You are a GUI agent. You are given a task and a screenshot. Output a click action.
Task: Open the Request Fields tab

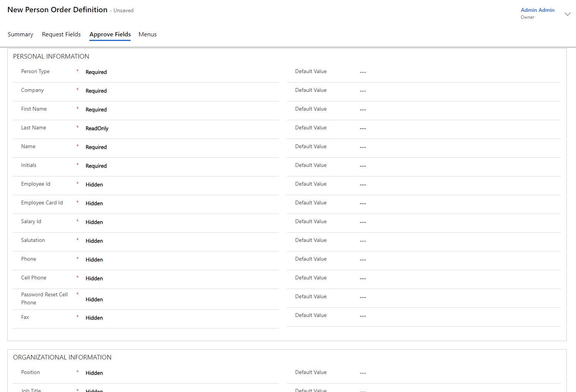click(61, 34)
